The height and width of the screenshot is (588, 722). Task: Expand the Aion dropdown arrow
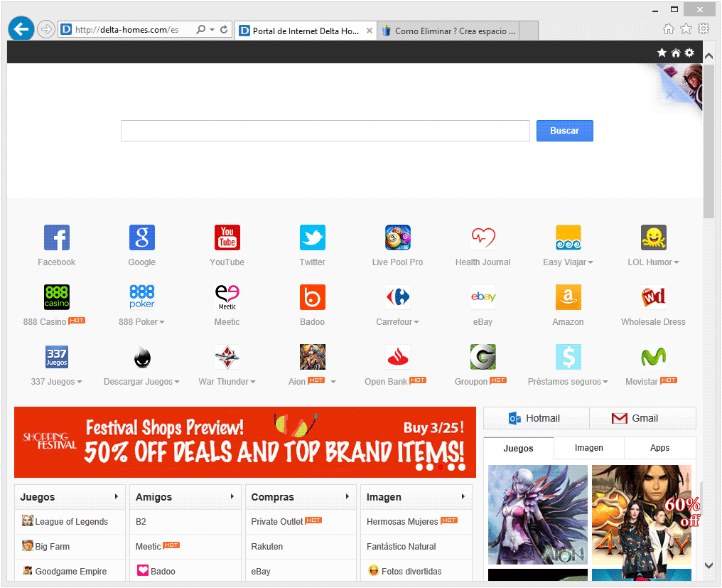coord(333,382)
